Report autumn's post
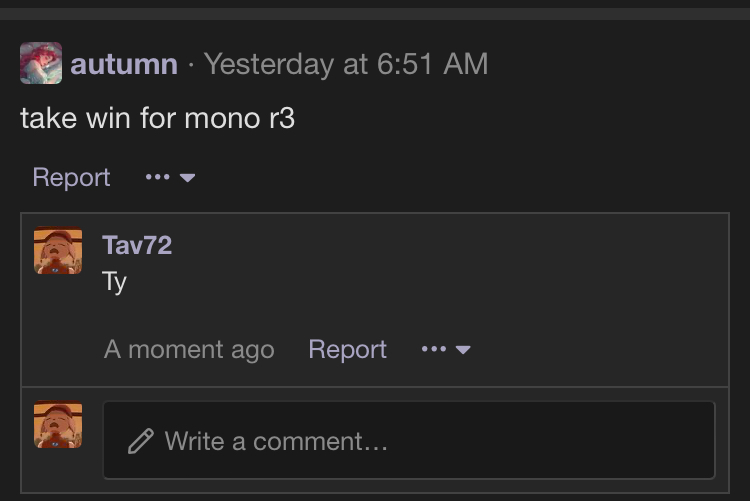Image resolution: width=750 pixels, height=501 pixels. pyautogui.click(x=71, y=178)
